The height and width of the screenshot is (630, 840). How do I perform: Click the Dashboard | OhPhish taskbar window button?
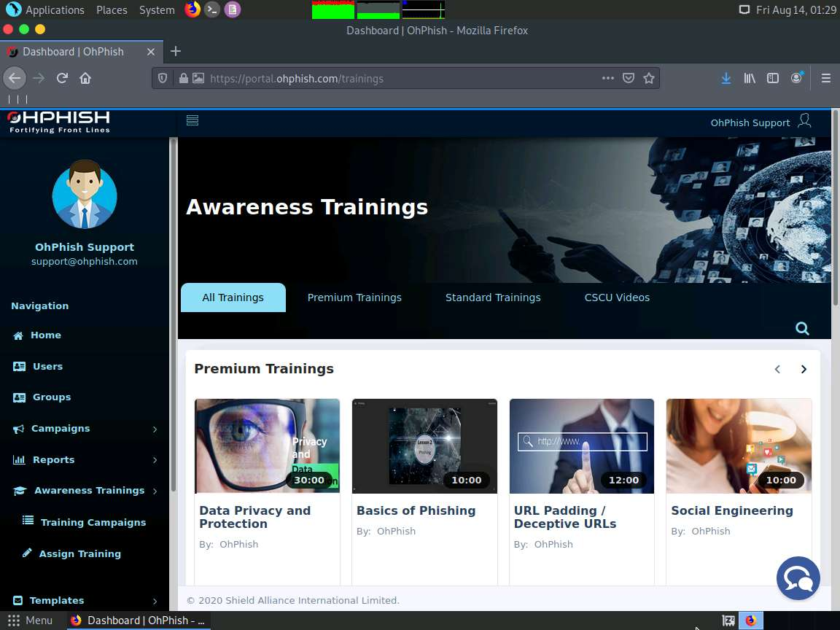coord(139,621)
